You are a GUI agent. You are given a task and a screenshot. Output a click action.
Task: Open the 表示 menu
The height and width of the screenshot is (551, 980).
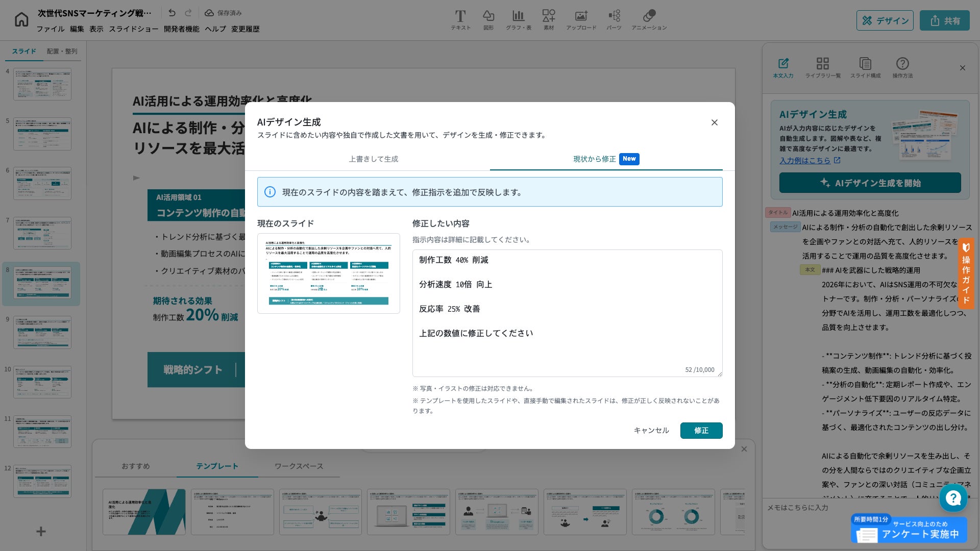pyautogui.click(x=96, y=29)
